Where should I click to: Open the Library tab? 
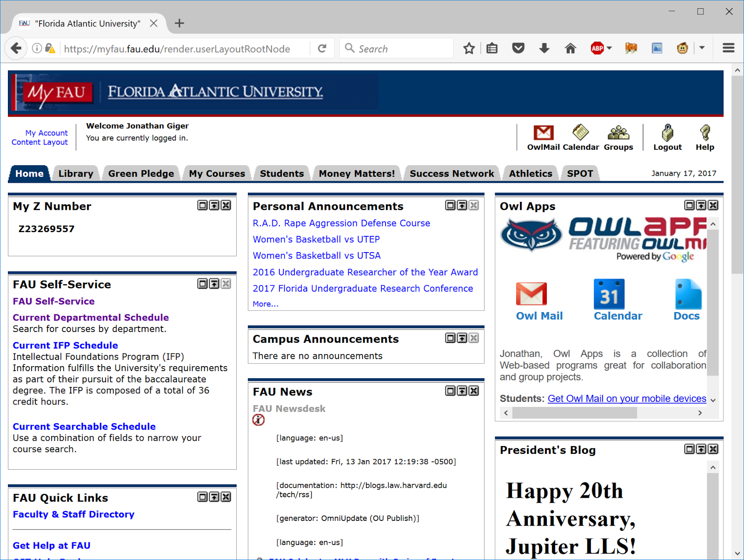click(x=76, y=173)
